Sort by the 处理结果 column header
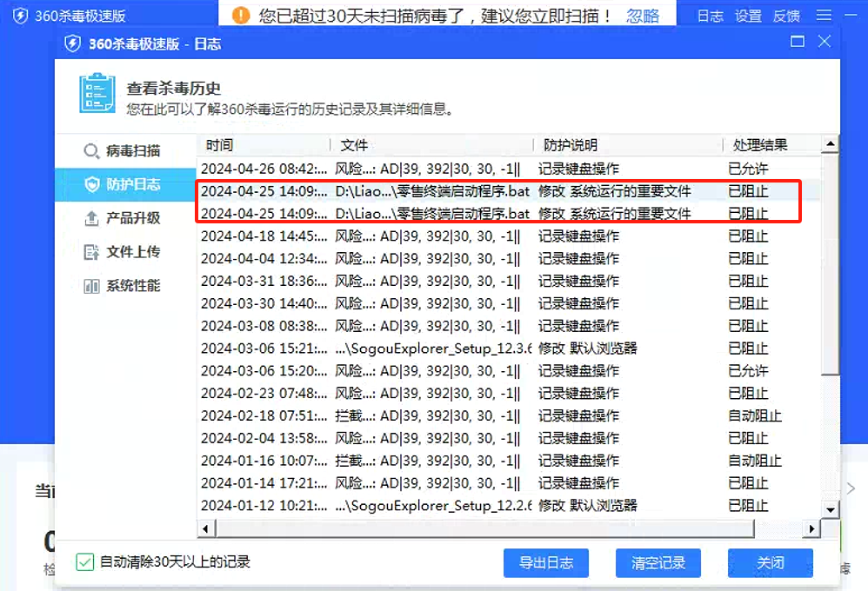868x591 pixels. click(773, 145)
